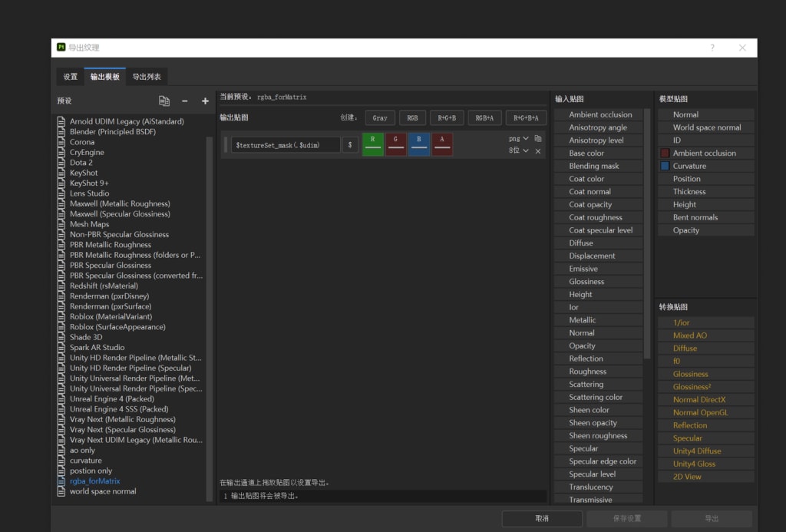Click the red swatch beside mesh map Ambient occlusion
Image resolution: width=786 pixels, height=532 pixels.
(665, 153)
